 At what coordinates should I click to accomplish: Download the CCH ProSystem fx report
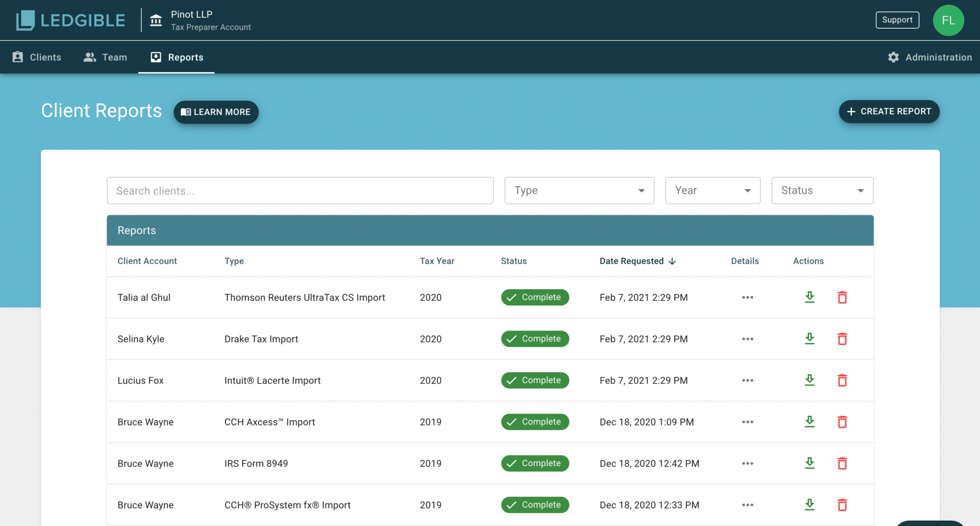[x=809, y=504]
